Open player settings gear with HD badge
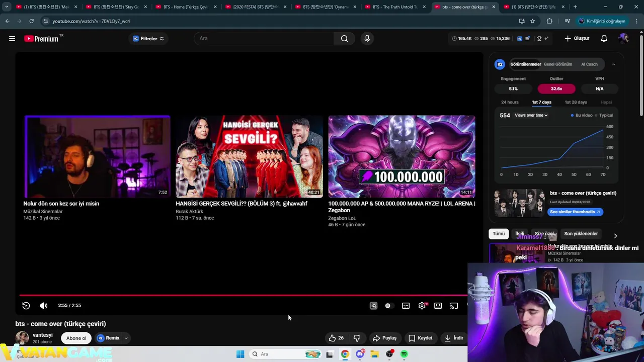644x362 pixels. click(422, 306)
